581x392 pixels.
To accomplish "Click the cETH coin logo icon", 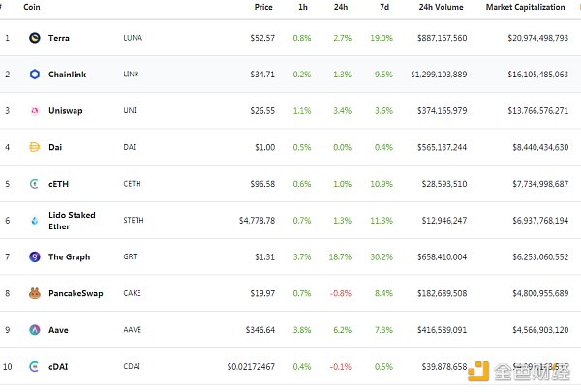I will [35, 184].
